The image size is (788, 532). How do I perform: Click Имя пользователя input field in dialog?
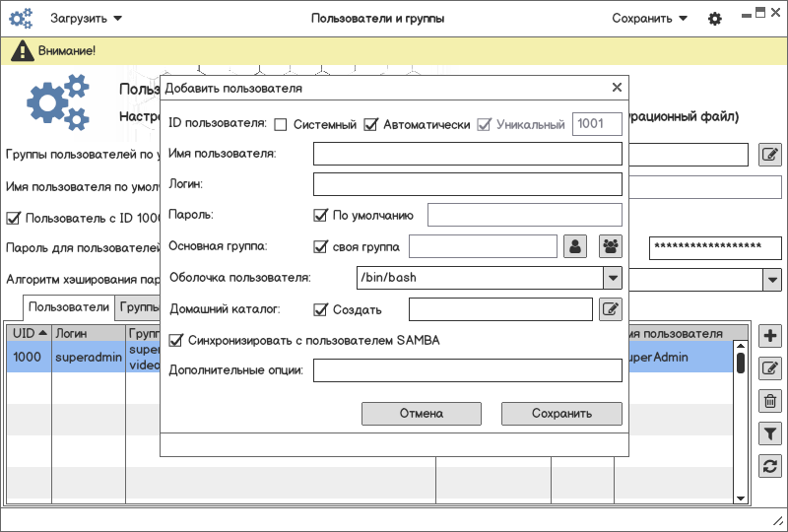[x=467, y=154]
